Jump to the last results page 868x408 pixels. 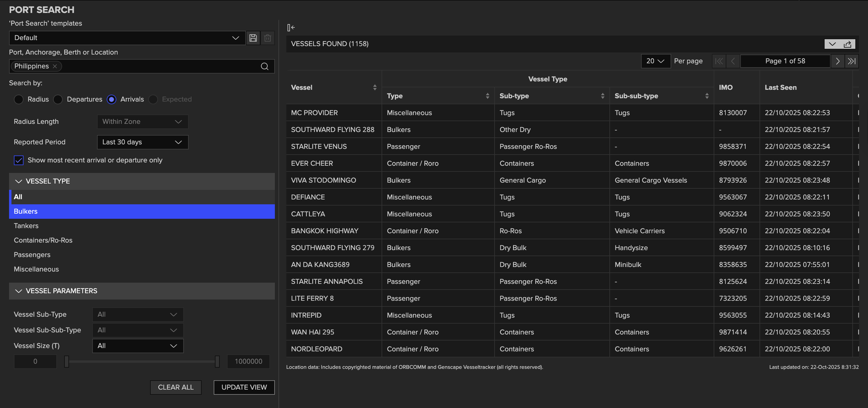tap(851, 61)
